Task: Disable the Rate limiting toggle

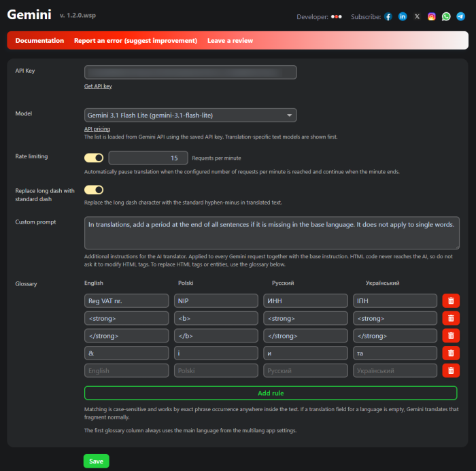Action: pos(94,158)
